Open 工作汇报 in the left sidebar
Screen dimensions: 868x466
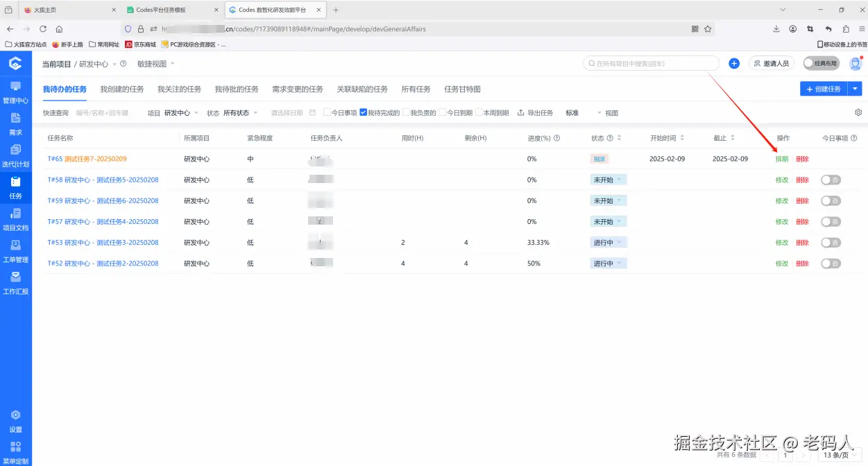click(15, 283)
